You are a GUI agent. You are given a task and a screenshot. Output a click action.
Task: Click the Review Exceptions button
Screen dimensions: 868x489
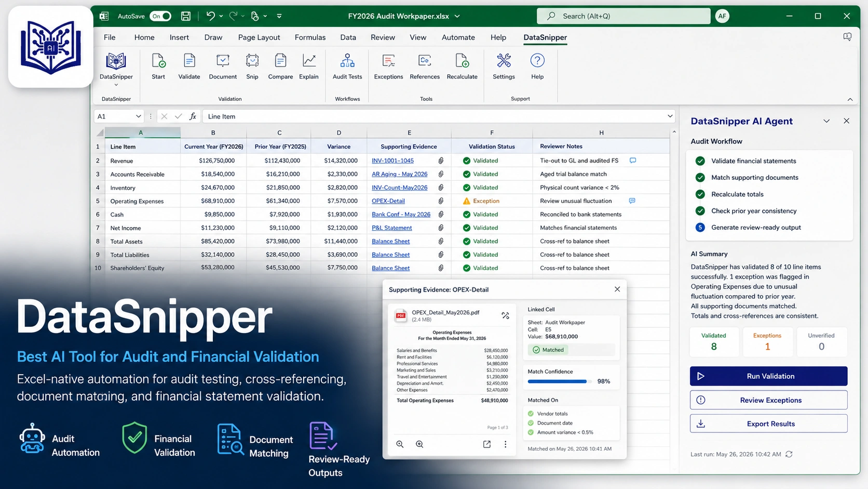coord(768,400)
